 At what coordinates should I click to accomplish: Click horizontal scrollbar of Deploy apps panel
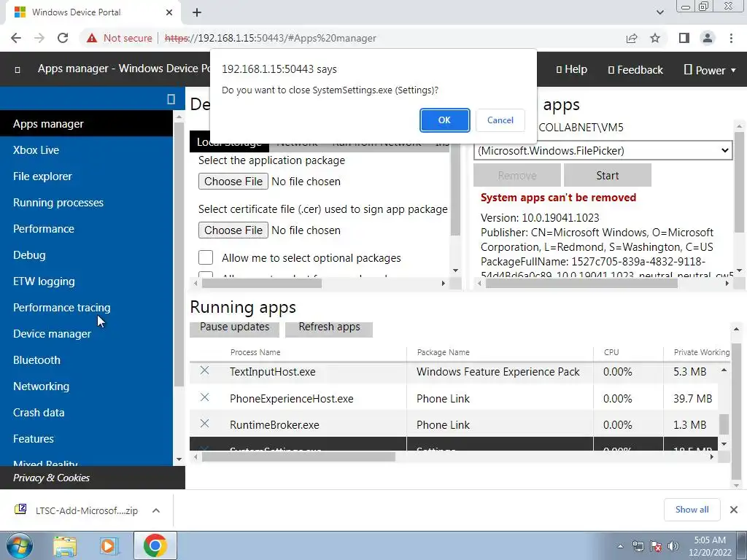pyautogui.click(x=262, y=284)
